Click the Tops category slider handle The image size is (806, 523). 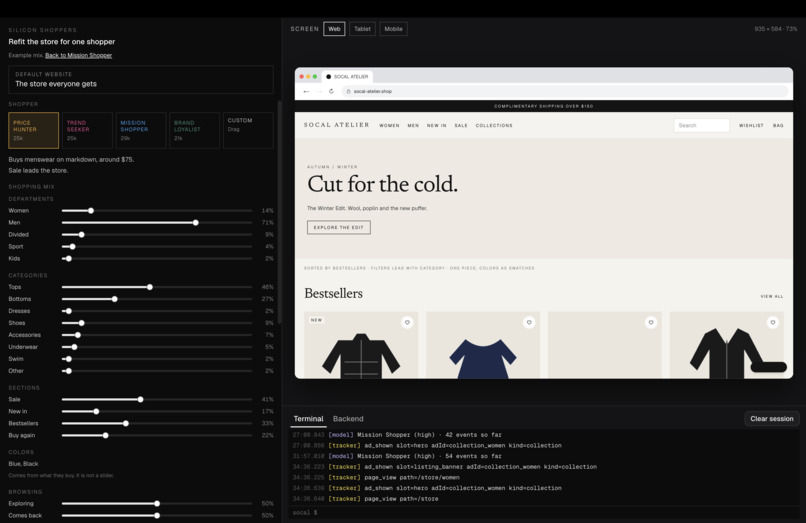coord(150,287)
